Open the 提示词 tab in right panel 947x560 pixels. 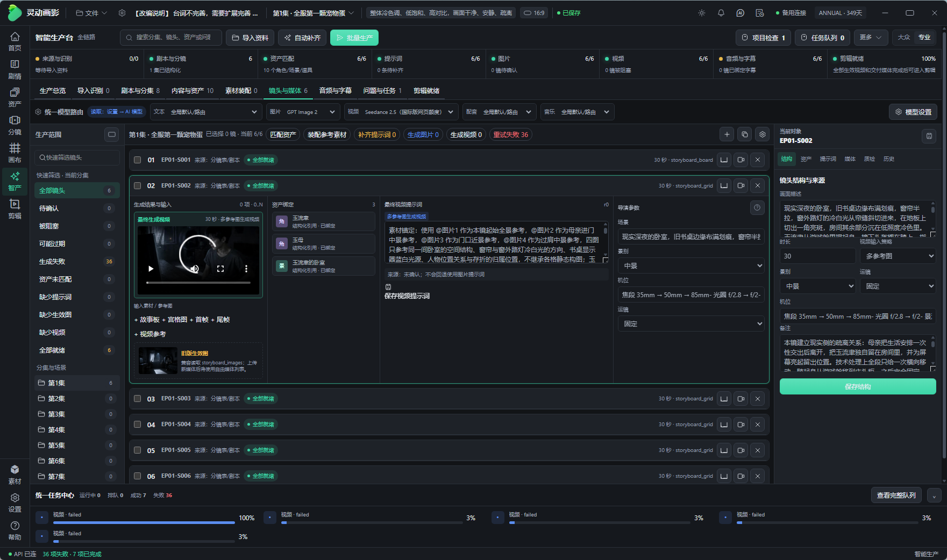(x=828, y=159)
